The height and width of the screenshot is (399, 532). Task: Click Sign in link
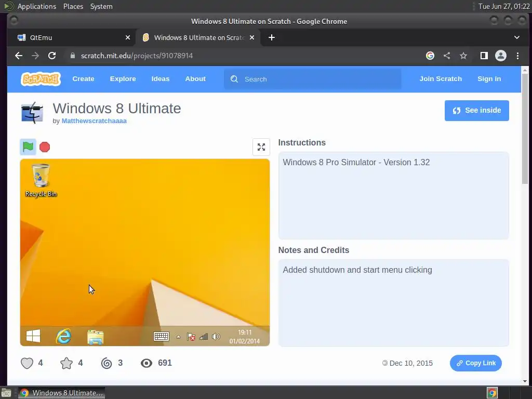click(x=489, y=79)
